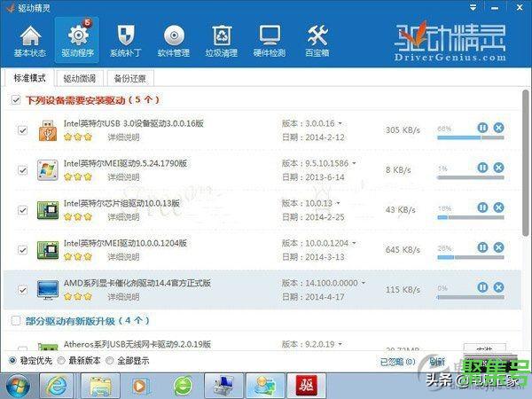The height and width of the screenshot is (399, 532).
Task: Check the 部分驱动有新版升级 group checkbox
Action: [x=15, y=319]
